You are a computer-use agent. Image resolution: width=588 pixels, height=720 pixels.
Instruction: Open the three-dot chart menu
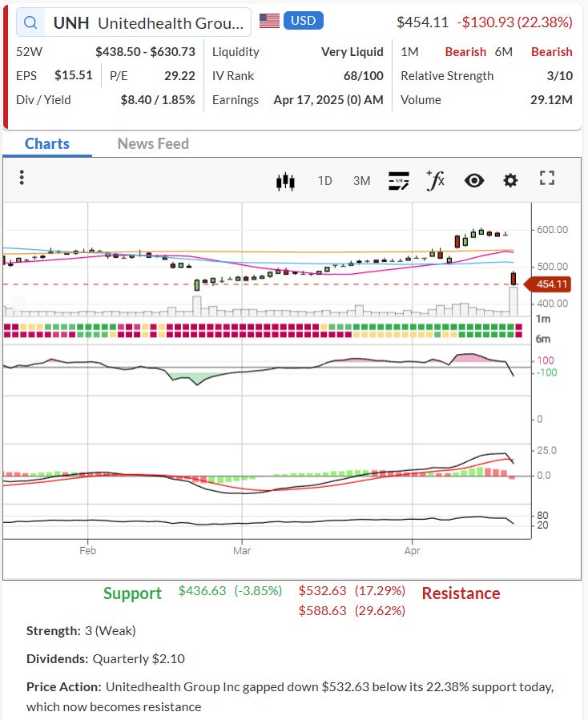click(x=22, y=178)
